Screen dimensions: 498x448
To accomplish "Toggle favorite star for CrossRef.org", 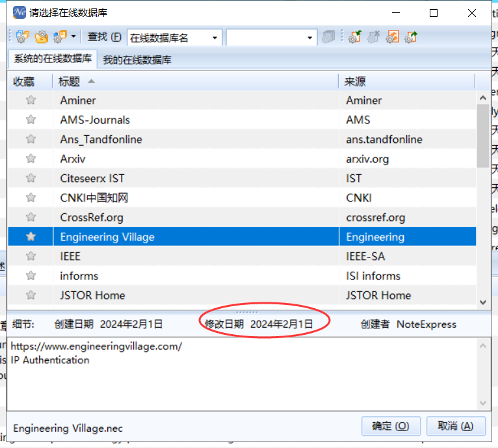I will pos(31,217).
